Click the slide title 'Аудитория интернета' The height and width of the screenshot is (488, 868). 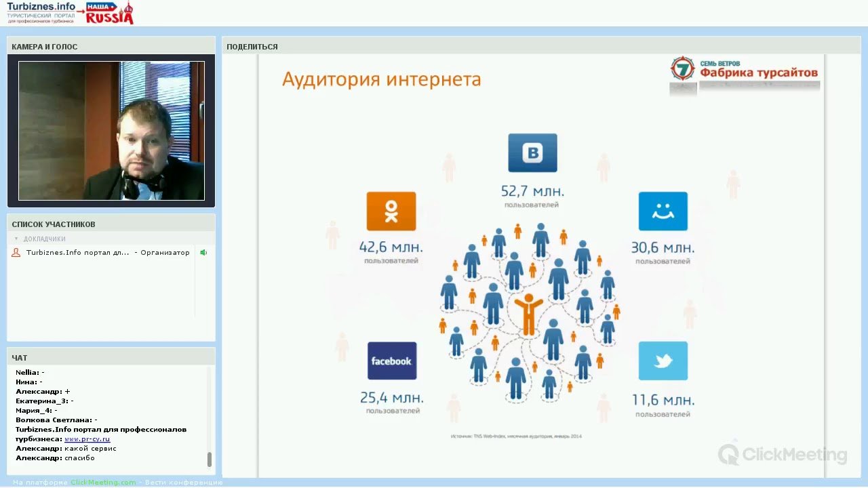tap(381, 80)
